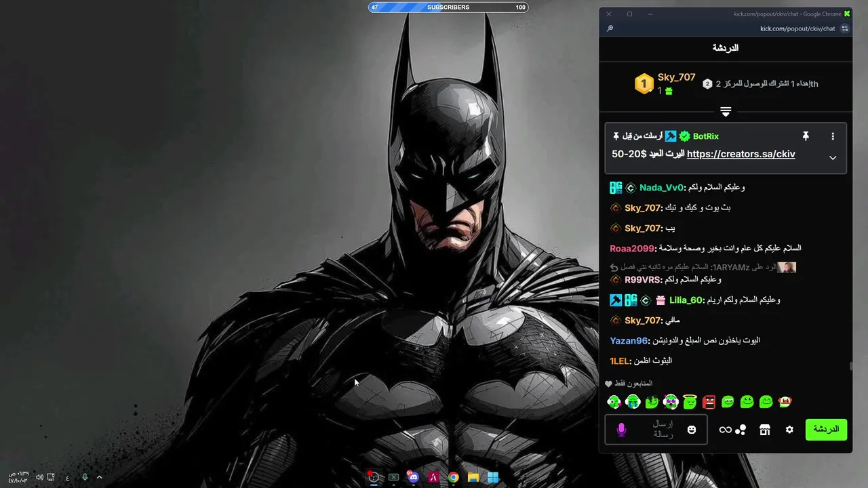The image size is (868, 488).
Task: Click the purple microphone icon in message box
Action: coord(621,430)
